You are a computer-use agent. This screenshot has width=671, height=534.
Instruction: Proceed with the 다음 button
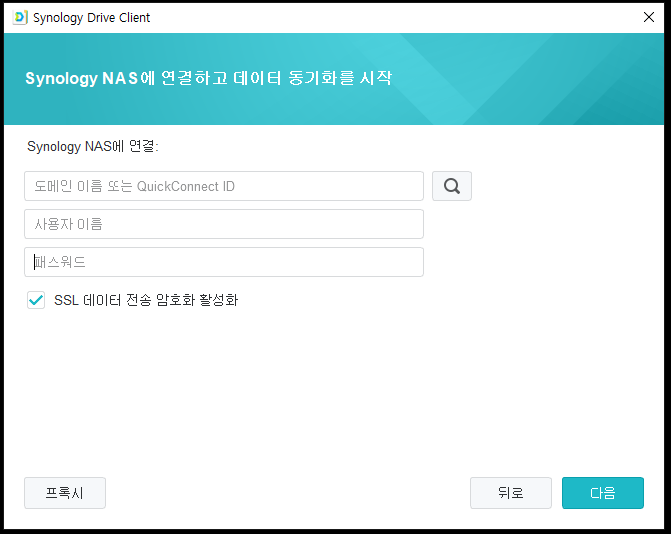point(603,493)
